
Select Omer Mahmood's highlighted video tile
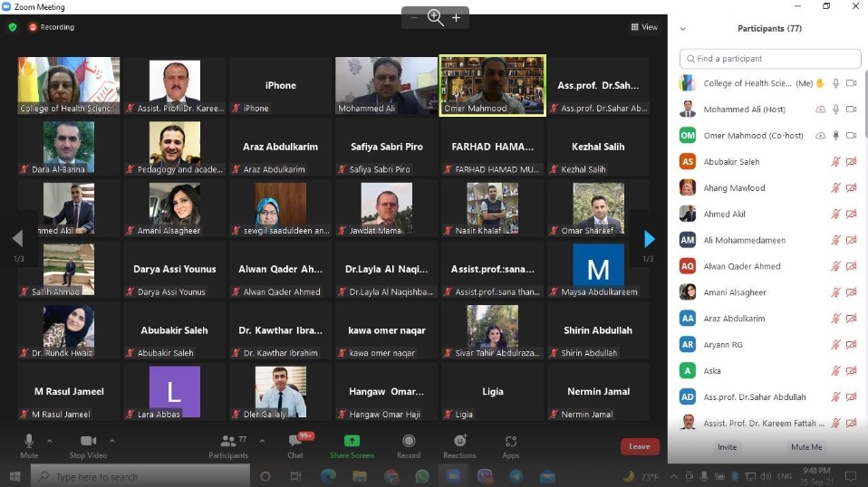coord(492,85)
